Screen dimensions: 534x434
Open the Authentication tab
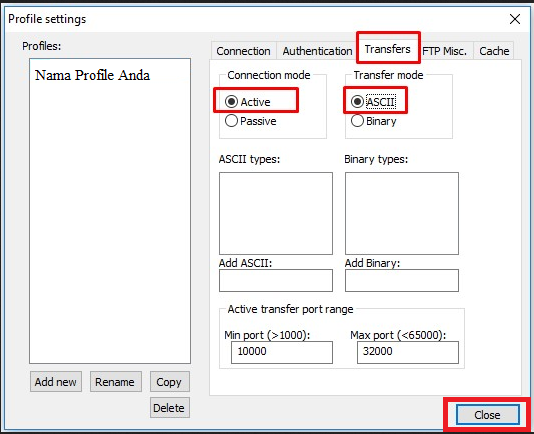317,51
